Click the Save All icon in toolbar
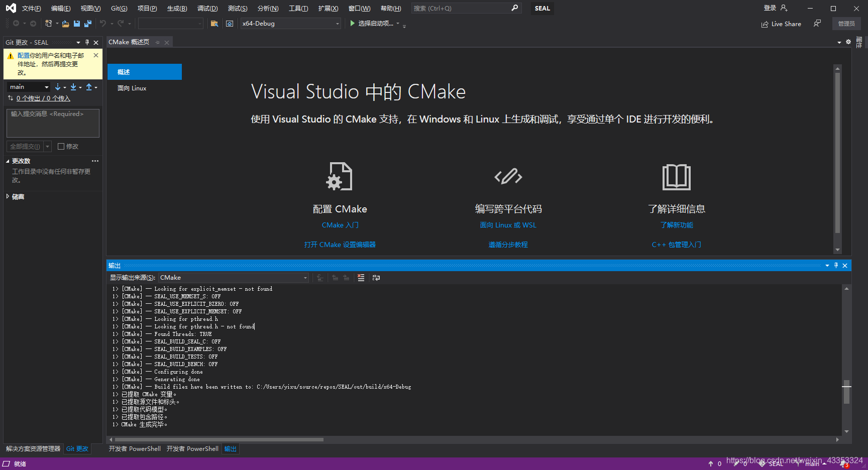 point(88,24)
